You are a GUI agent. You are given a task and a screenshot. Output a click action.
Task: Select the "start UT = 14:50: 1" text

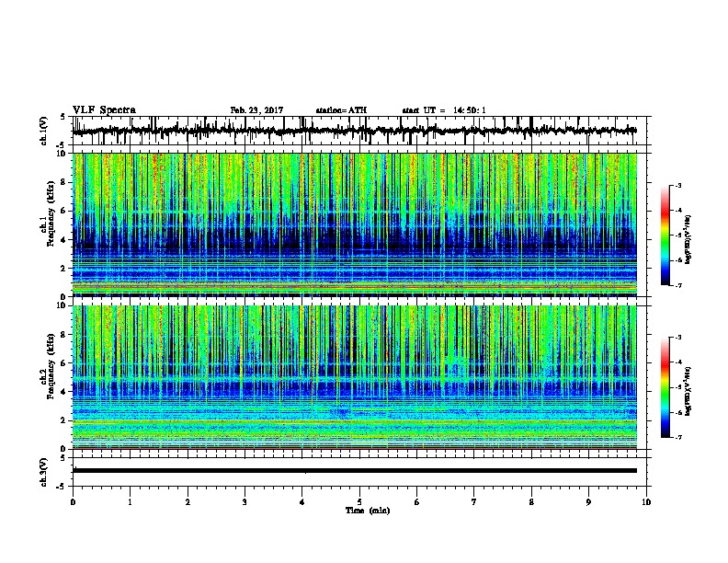coord(444,110)
